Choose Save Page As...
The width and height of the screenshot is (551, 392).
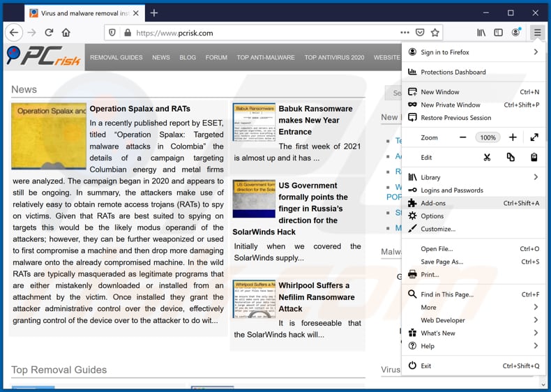pyautogui.click(x=473, y=262)
